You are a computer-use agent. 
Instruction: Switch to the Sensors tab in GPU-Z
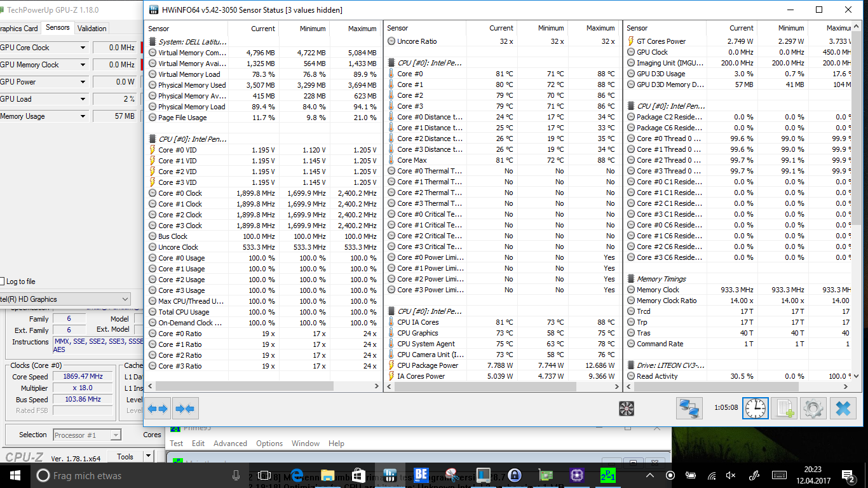[58, 28]
